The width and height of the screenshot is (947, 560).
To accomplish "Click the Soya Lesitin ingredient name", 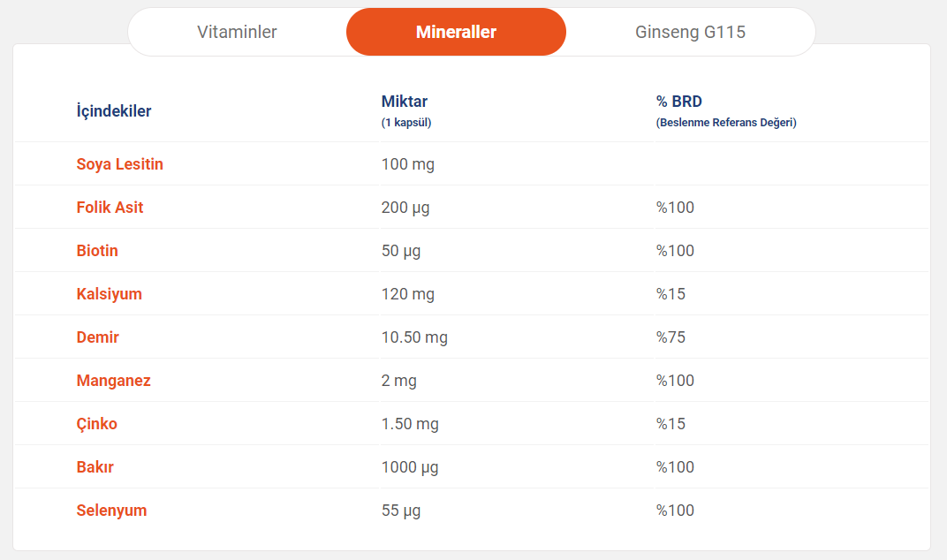I will pyautogui.click(x=119, y=164).
